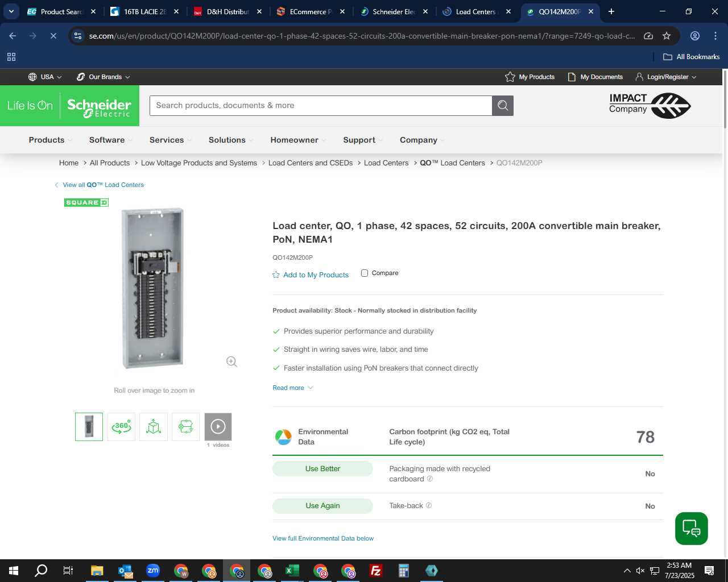The width and height of the screenshot is (728, 582).
Task: Open Zoom from the taskbar
Action: [153, 571]
